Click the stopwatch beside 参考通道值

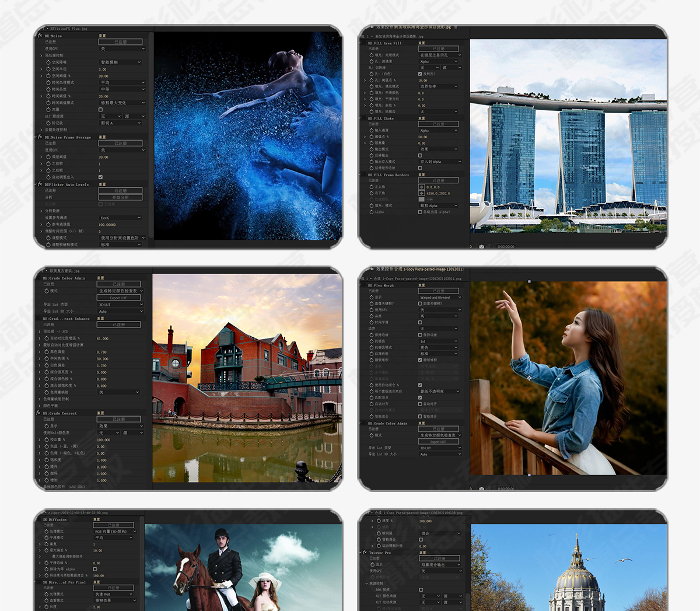[48, 225]
